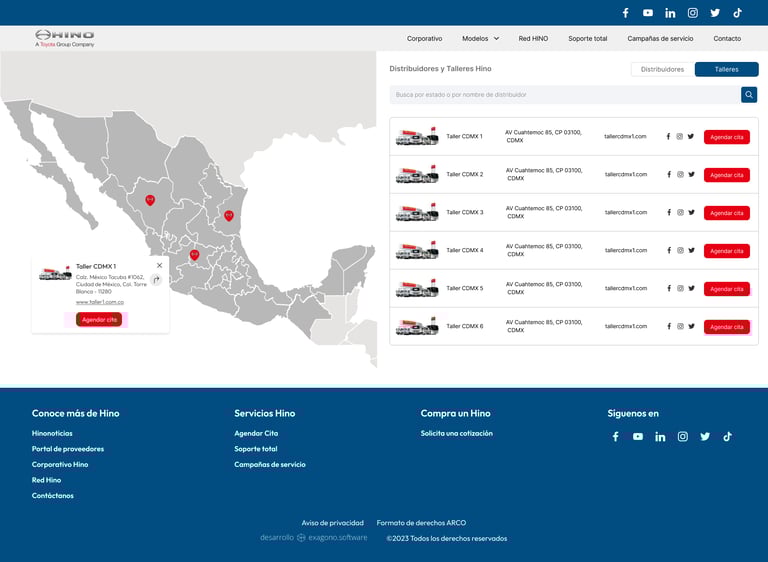Open Instagram icon in footer Síguenos en
This screenshot has width=768, height=562.
click(683, 437)
